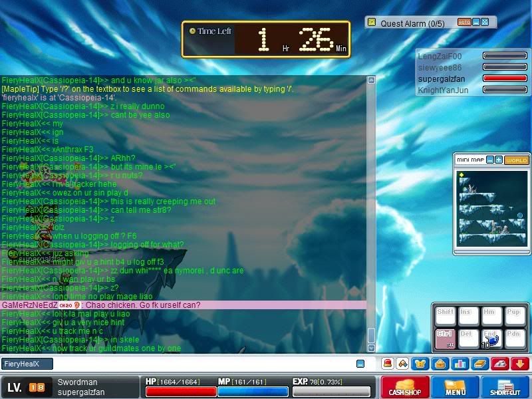Toggle Quest Alarm AUTO mode
Image resolution: width=532 pixels, height=399 pixels.
point(464,22)
